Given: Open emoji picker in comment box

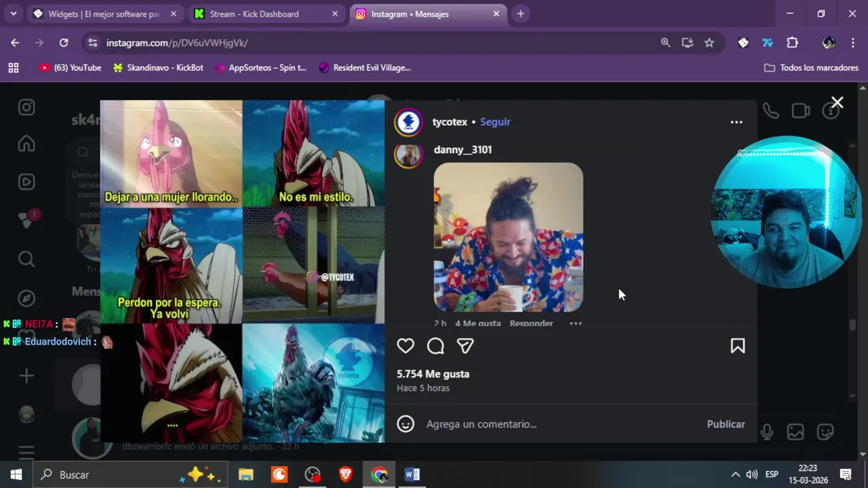Looking at the screenshot, I should 406,424.
